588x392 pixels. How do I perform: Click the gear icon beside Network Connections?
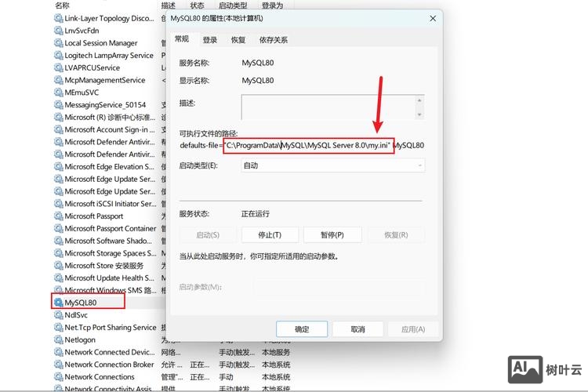pyautogui.click(x=58, y=376)
